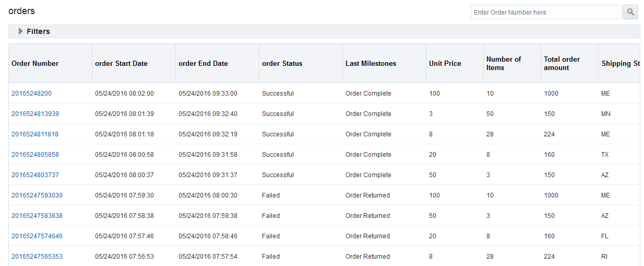Select start date 05/24/2016 08:02:00
644x266 pixels.
124,94
